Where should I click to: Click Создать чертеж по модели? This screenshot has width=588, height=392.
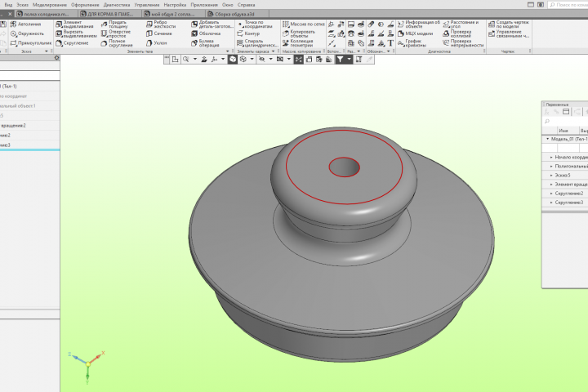click(x=509, y=24)
